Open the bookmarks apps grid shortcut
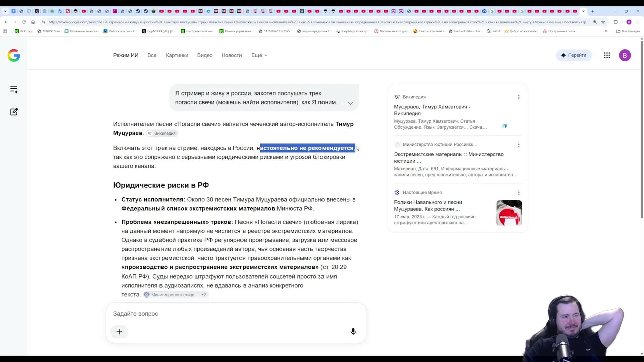Image resolution: width=644 pixels, height=362 pixels. tap(5, 31)
